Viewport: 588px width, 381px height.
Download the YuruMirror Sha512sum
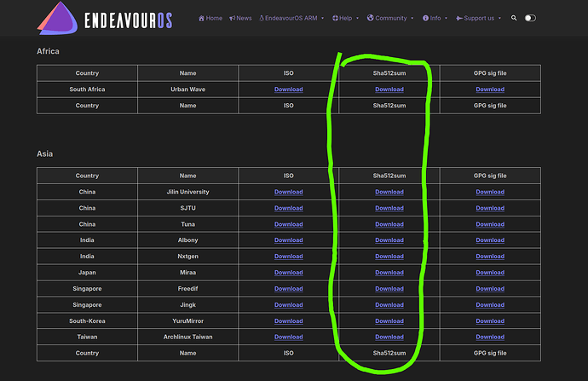pyautogui.click(x=389, y=320)
